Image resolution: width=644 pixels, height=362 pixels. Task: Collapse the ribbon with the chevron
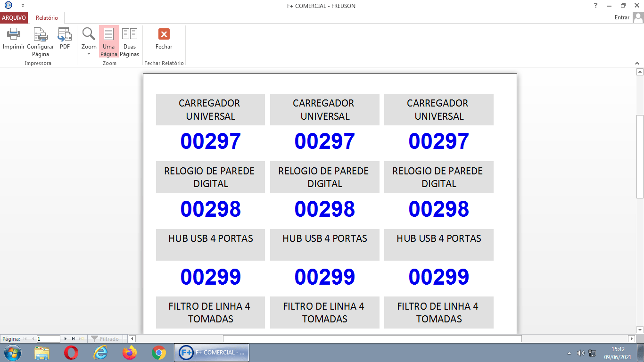tap(637, 63)
